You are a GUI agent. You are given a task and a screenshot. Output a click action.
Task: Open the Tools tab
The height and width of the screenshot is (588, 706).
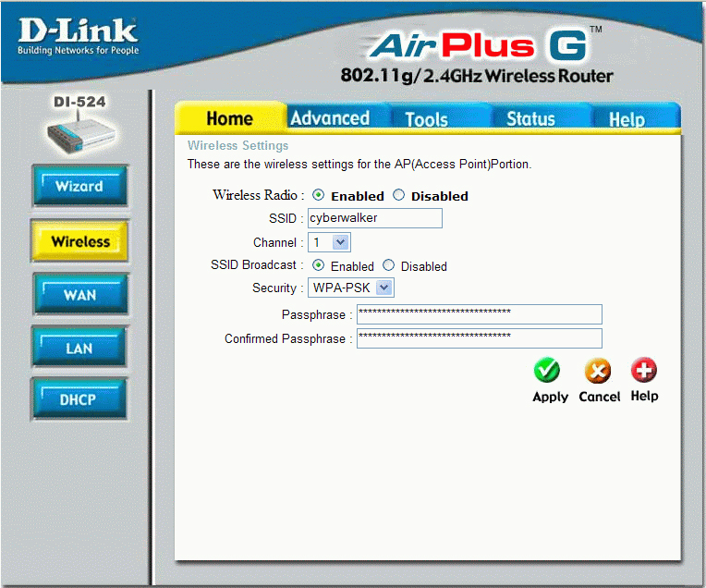click(x=426, y=119)
